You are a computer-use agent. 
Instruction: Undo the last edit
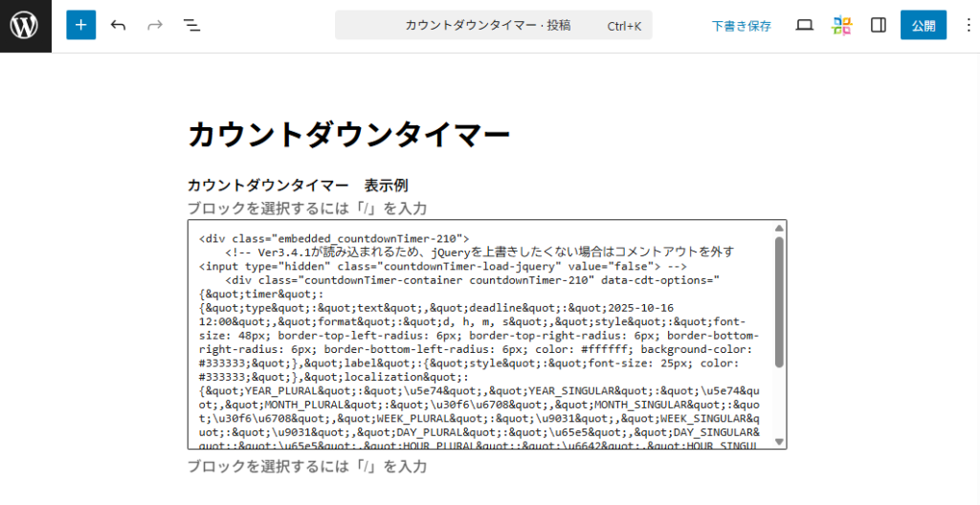coord(119,26)
